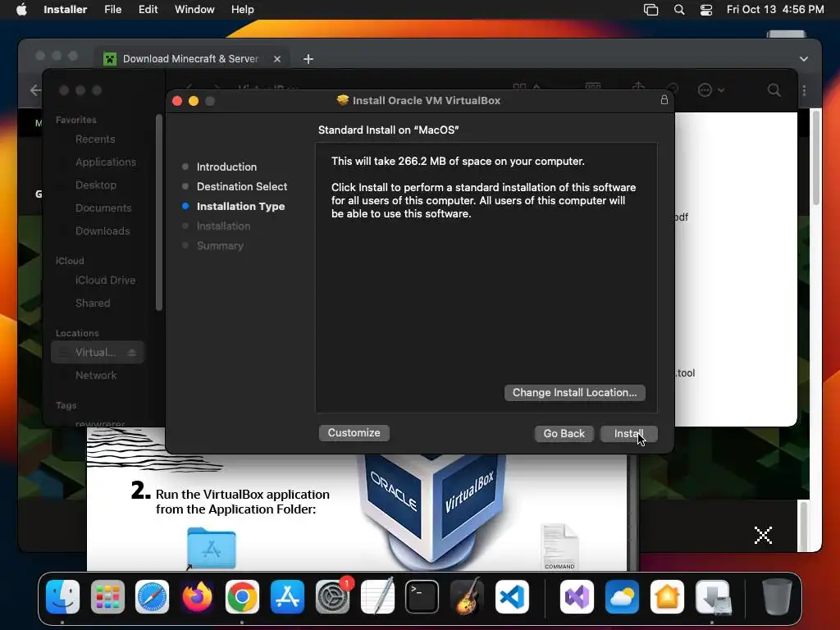This screenshot has width=840, height=630.
Task: Open System Settings from the Dock
Action: pyautogui.click(x=332, y=597)
